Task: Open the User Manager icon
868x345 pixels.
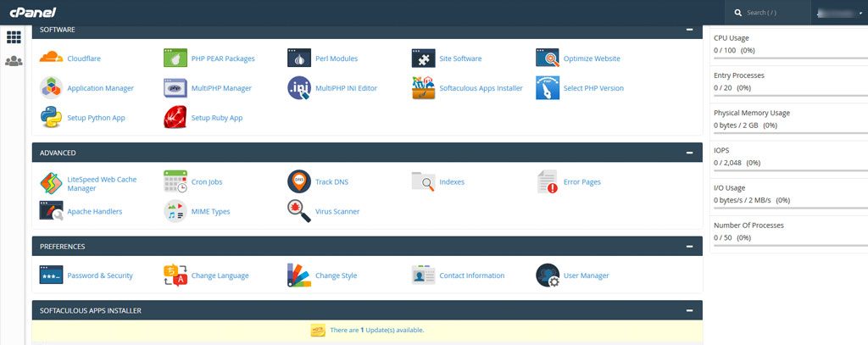Action: pyautogui.click(x=548, y=275)
